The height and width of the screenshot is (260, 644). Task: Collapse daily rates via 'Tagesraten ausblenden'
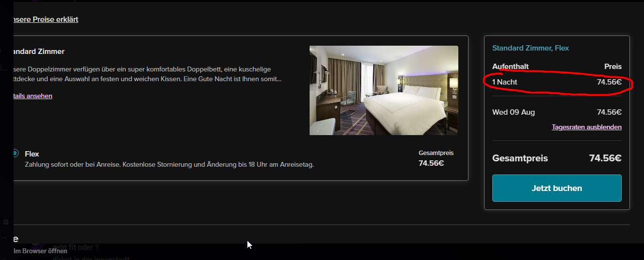[x=587, y=127]
